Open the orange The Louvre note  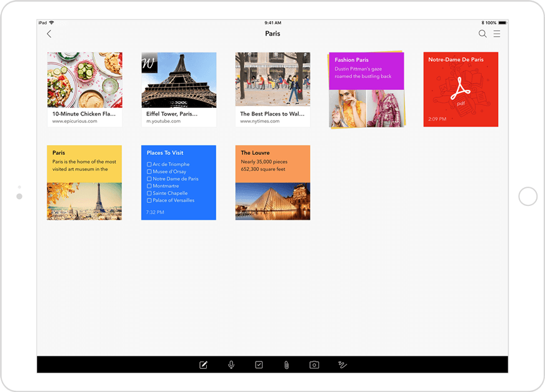(x=272, y=182)
